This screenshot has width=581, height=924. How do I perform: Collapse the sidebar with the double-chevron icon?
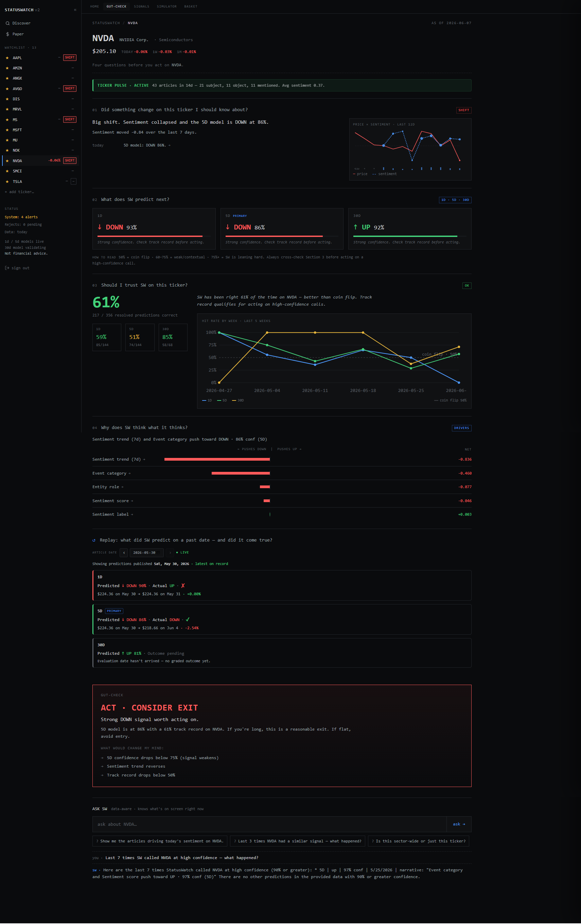tap(75, 10)
